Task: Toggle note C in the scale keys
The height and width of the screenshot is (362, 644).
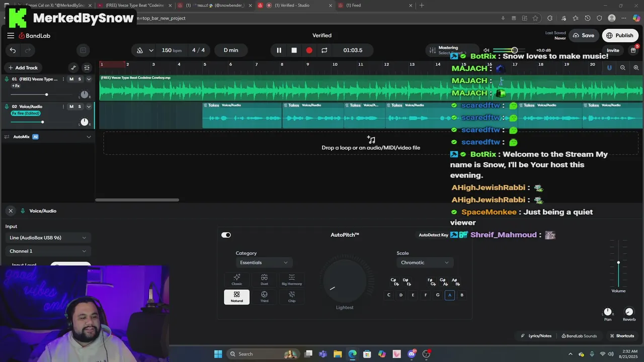Action: (x=388, y=295)
